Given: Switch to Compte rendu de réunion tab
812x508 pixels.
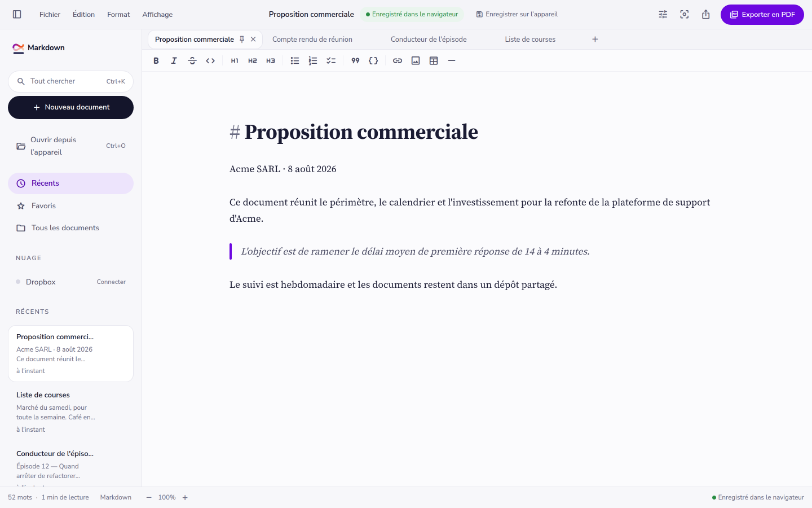Looking at the screenshot, I should [x=312, y=40].
